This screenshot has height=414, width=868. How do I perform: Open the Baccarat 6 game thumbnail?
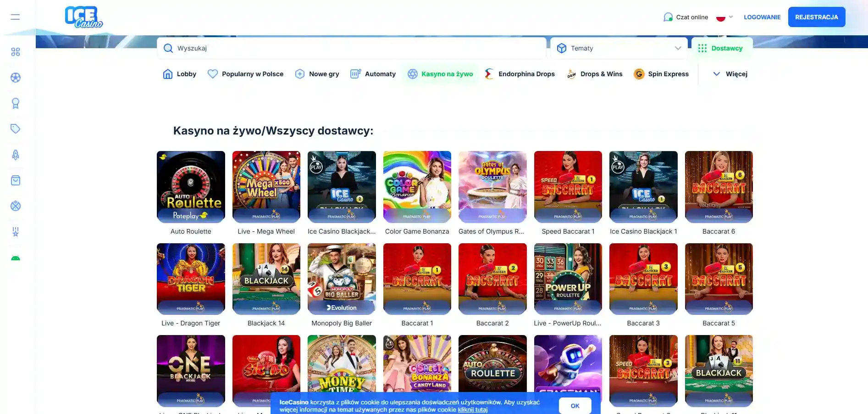coord(719,187)
